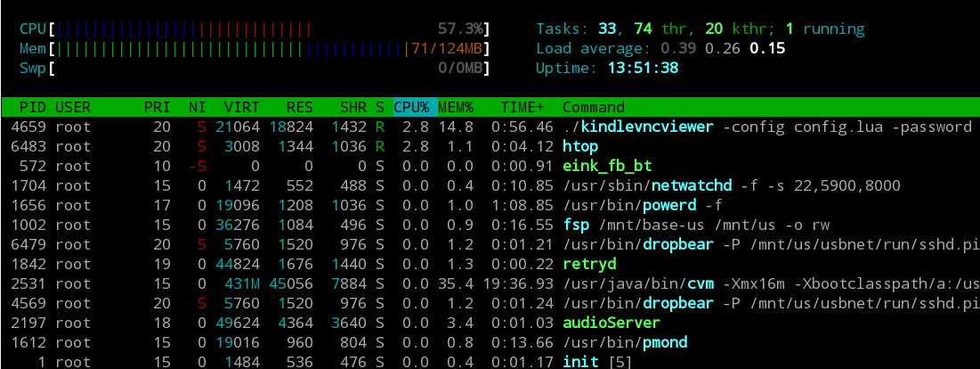Click the Swp usage bar meter
The height and width of the screenshot is (369, 980).
point(255,68)
